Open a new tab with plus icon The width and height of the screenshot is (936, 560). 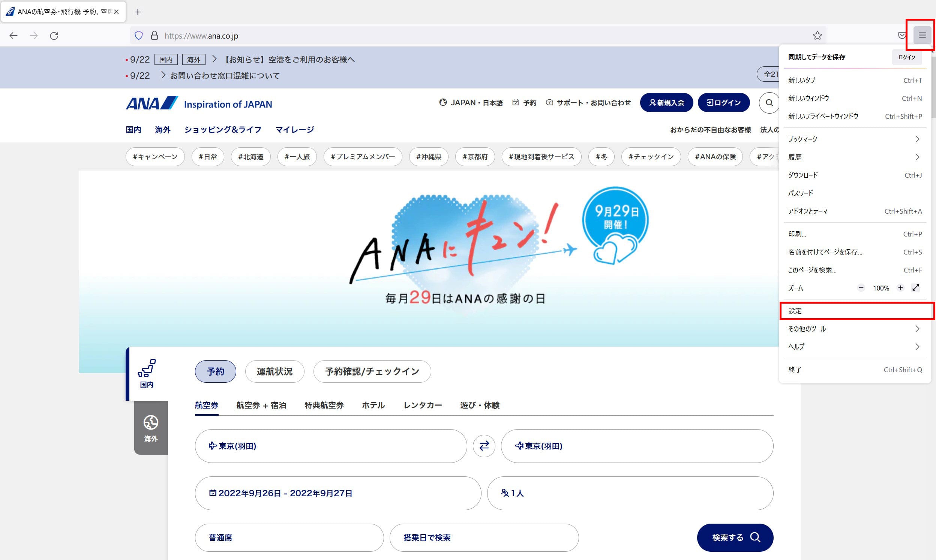[138, 12]
